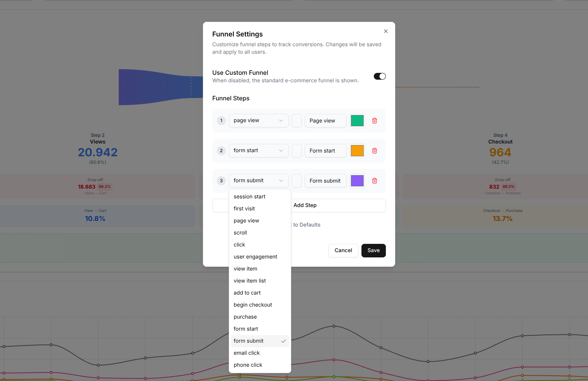Cancel the funnel changes
This screenshot has width=588, height=381.
(x=343, y=250)
